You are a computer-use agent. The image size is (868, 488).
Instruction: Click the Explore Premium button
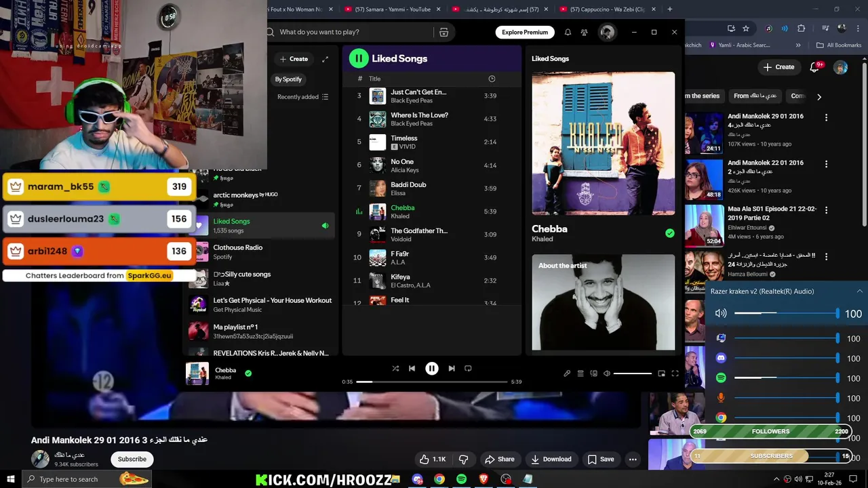525,32
